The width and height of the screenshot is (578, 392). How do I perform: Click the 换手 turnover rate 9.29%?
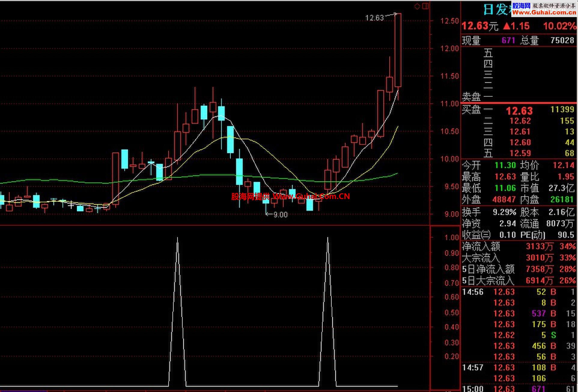(x=504, y=212)
